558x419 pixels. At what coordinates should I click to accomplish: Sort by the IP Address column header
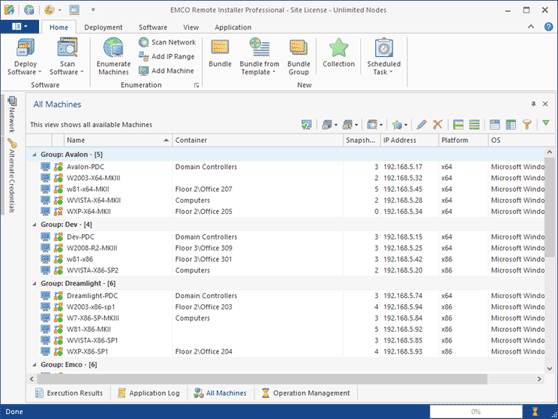click(409, 140)
